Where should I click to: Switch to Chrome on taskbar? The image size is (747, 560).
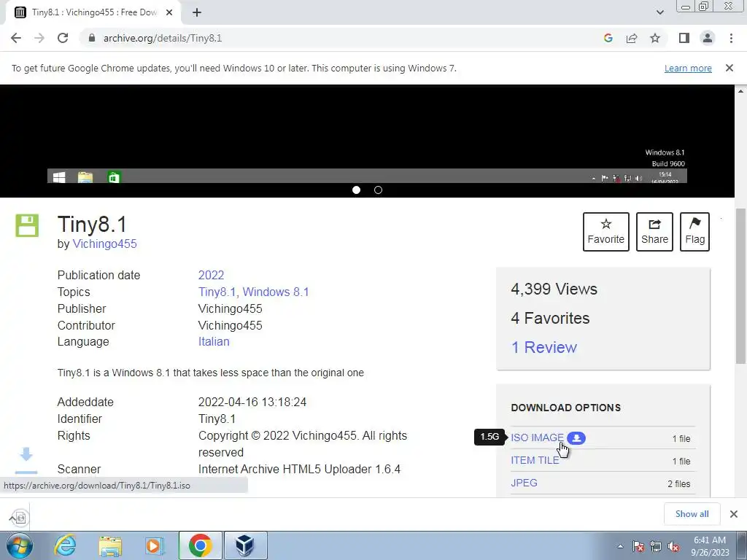[200, 545]
